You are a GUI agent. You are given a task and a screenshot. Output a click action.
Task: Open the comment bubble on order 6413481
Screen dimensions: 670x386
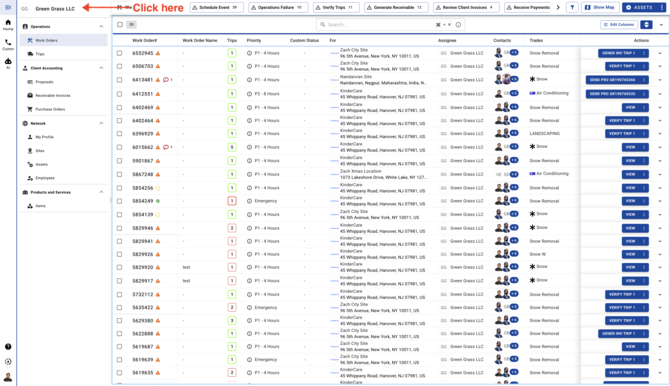pos(166,80)
